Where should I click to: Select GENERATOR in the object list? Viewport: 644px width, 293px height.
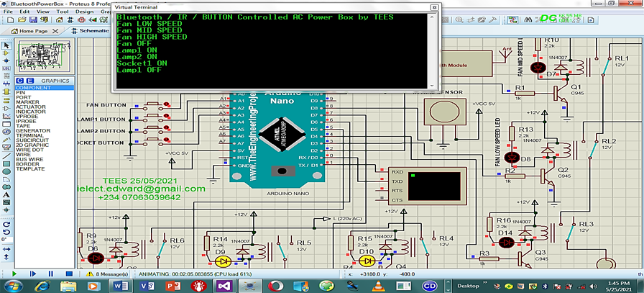32,130
